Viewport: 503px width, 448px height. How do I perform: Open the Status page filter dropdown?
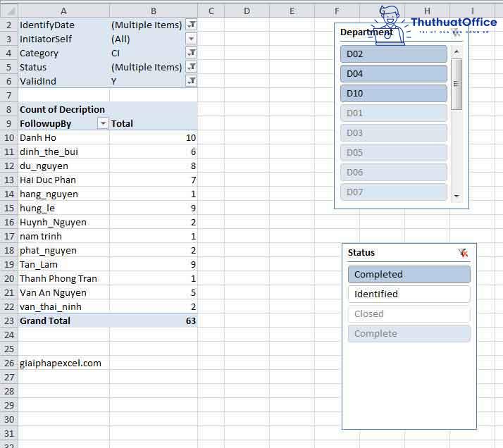click(x=191, y=67)
